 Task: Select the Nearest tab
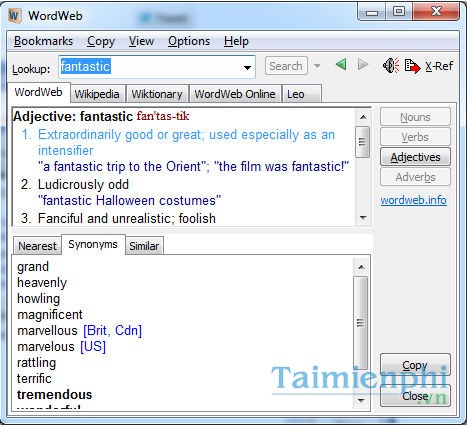37,246
